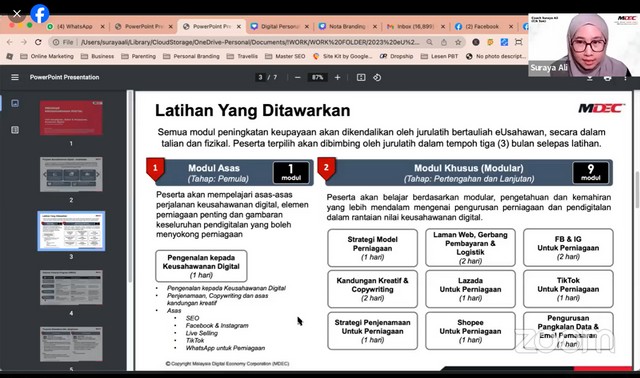Select page 1 red thumbnail

pos(71,118)
